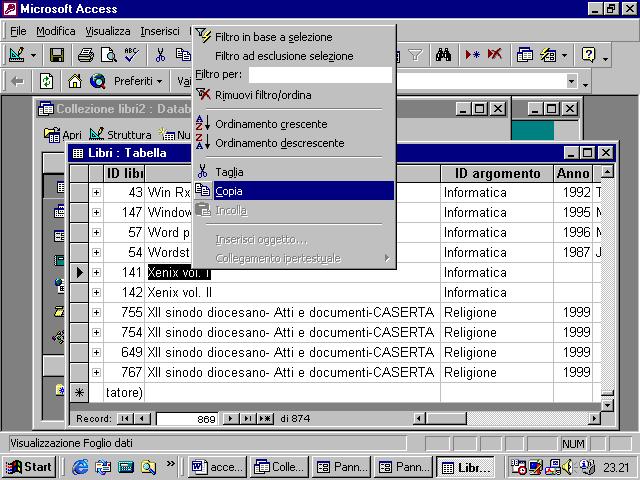Select the row selector for record 142
This screenshot has width=640, height=480.
point(79,292)
